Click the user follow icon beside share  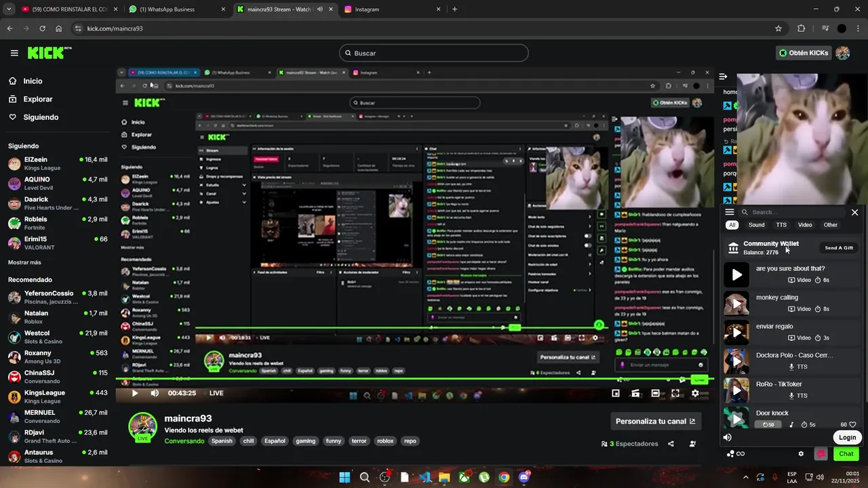pyautogui.click(x=692, y=444)
